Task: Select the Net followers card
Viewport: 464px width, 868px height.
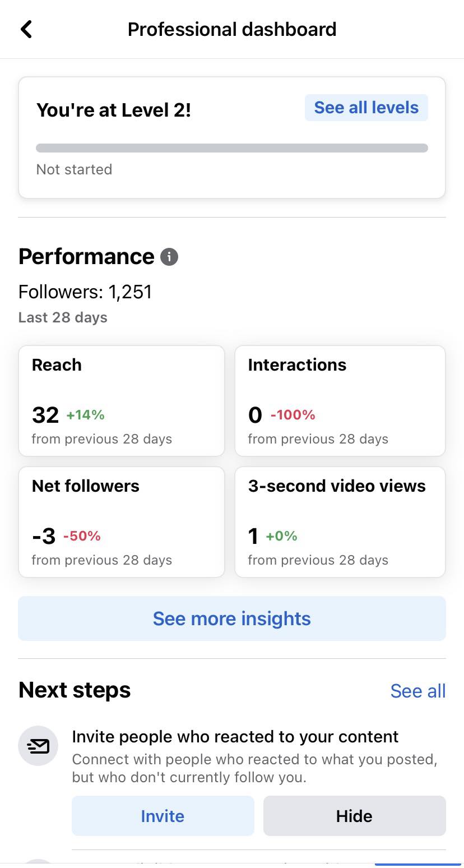Action: click(x=122, y=521)
